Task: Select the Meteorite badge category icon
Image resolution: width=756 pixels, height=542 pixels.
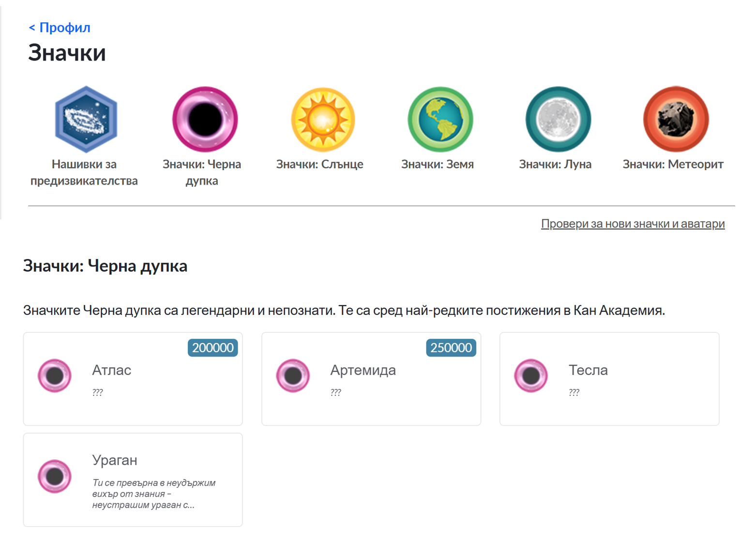Action: point(676,119)
